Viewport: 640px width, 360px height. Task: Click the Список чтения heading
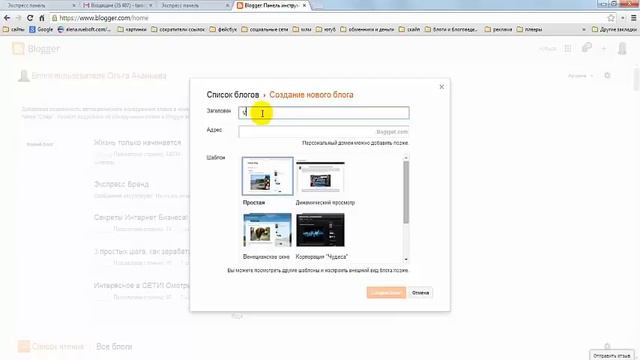[x=58, y=347]
